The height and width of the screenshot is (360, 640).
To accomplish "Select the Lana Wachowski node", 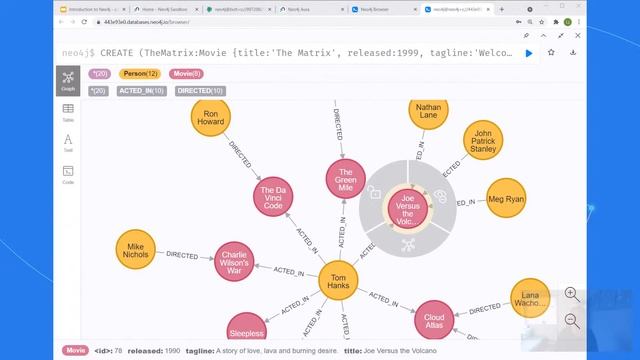I will (530, 298).
